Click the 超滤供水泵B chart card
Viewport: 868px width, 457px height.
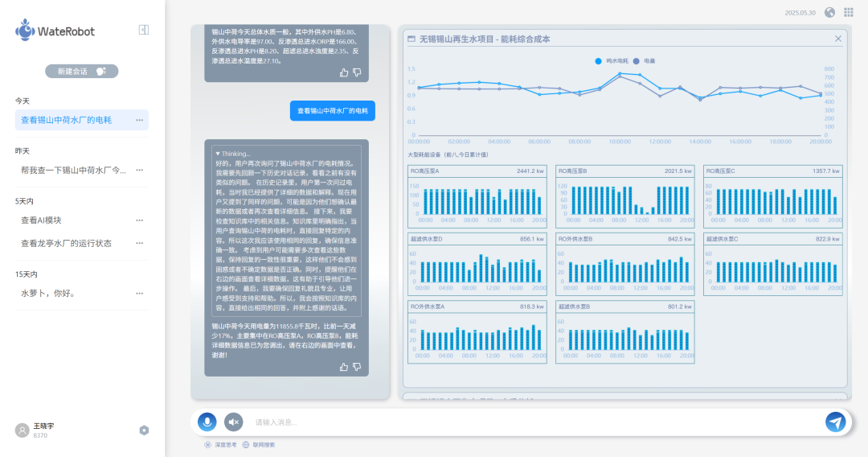(625, 331)
